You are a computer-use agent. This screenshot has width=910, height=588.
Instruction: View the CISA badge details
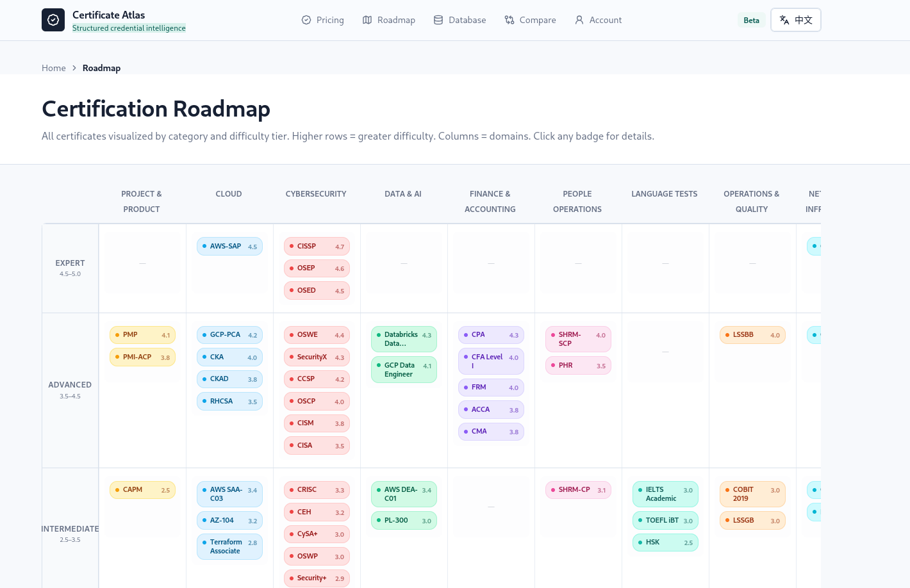point(317,446)
